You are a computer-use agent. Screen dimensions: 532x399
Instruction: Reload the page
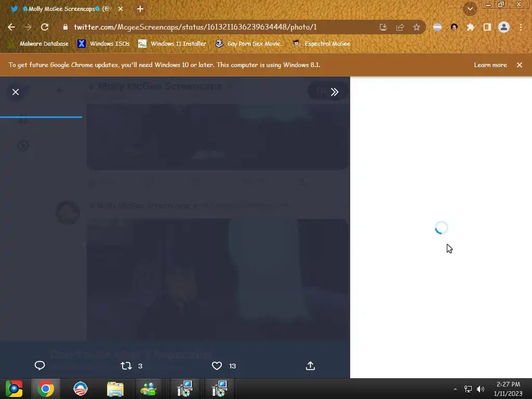click(x=45, y=27)
